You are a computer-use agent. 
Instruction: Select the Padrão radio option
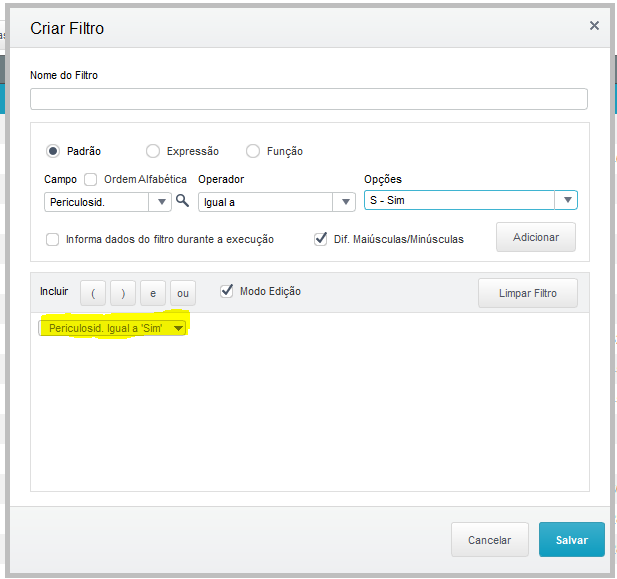53,151
